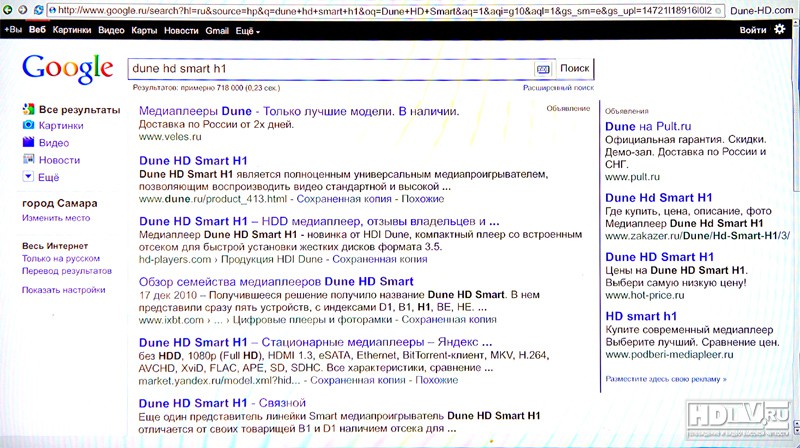This screenshot has width=800, height=448.
Task: Open Сохраненная копия for dune.ru result
Action: pyautogui.click(x=344, y=199)
